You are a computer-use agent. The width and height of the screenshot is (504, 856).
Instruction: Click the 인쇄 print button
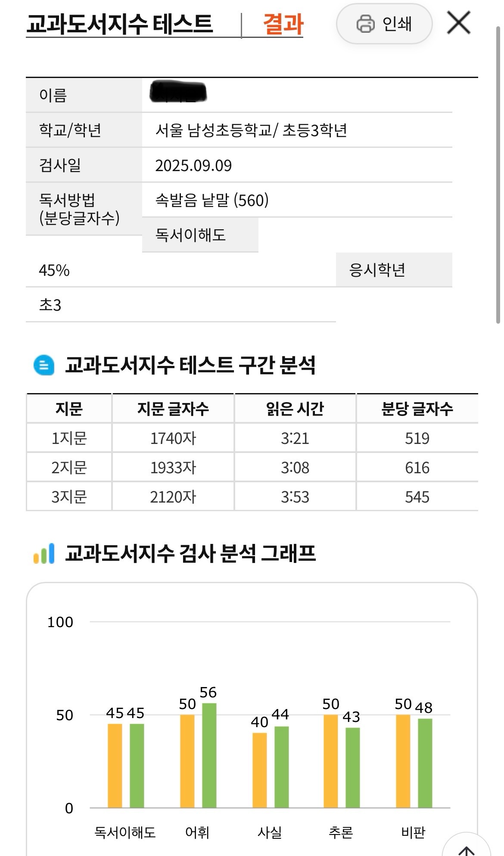[x=384, y=24]
